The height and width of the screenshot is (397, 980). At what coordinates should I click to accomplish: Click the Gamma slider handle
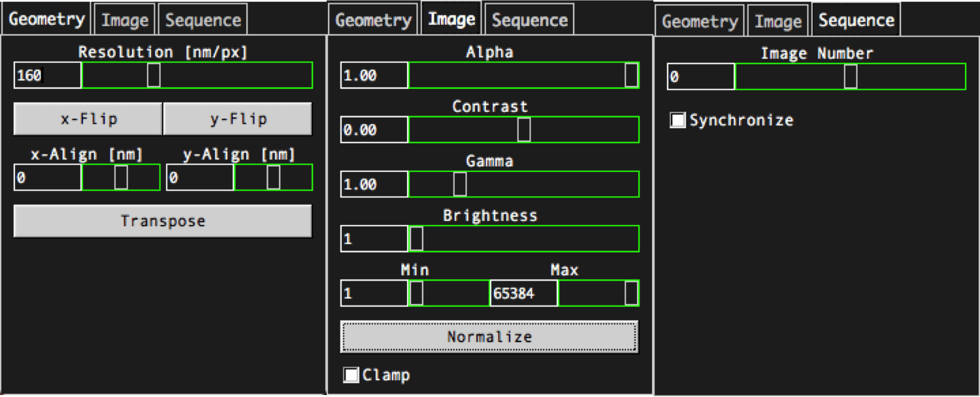pos(459,184)
